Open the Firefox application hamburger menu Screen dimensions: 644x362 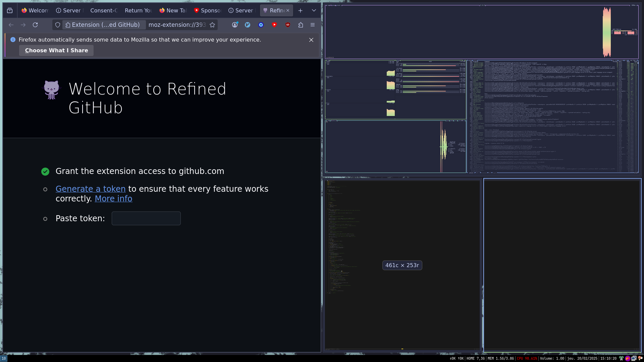click(313, 25)
